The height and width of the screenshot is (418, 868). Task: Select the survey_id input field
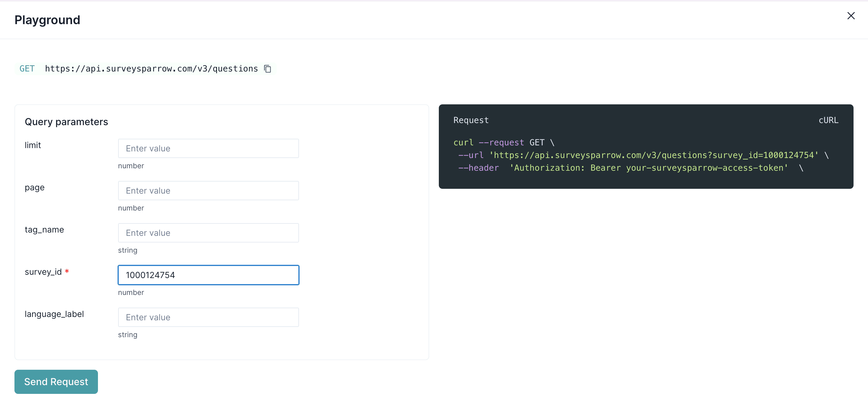pyautogui.click(x=208, y=275)
